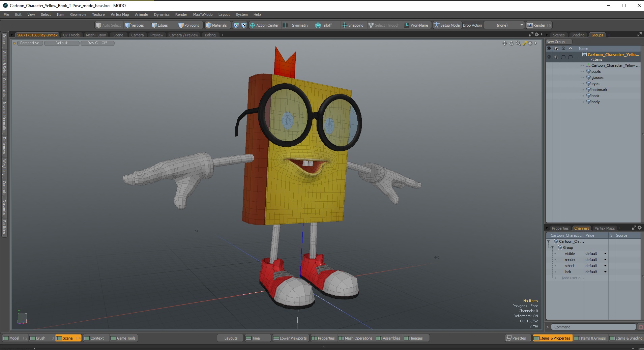The height and width of the screenshot is (350, 644).
Task: Toggle render camera for Cartoon_Character group
Action: click(x=556, y=57)
